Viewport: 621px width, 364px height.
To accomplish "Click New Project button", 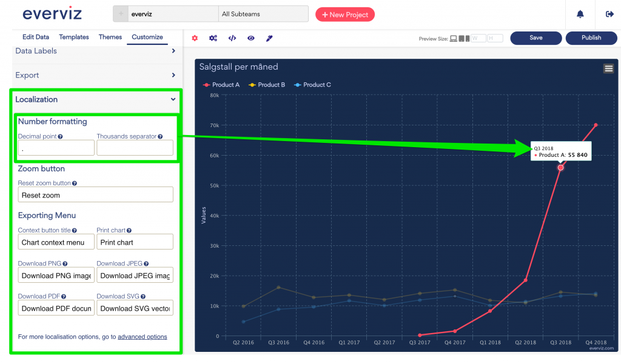I will click(345, 15).
